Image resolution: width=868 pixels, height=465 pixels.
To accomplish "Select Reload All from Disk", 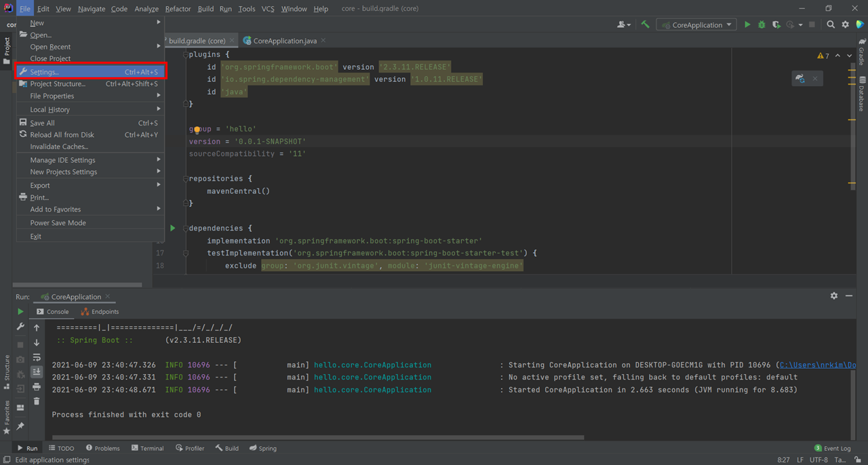I will (x=90, y=135).
